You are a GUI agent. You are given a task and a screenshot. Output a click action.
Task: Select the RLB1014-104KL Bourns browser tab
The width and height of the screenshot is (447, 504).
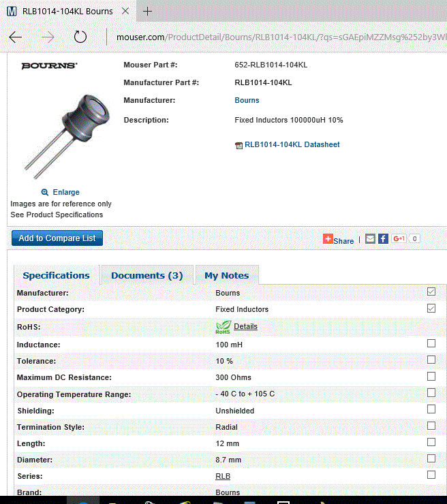(67, 12)
